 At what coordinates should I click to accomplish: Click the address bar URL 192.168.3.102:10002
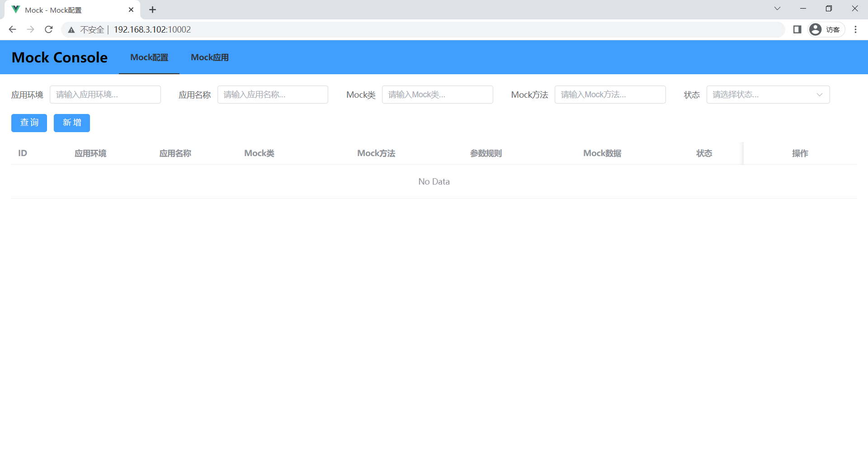tap(152, 29)
